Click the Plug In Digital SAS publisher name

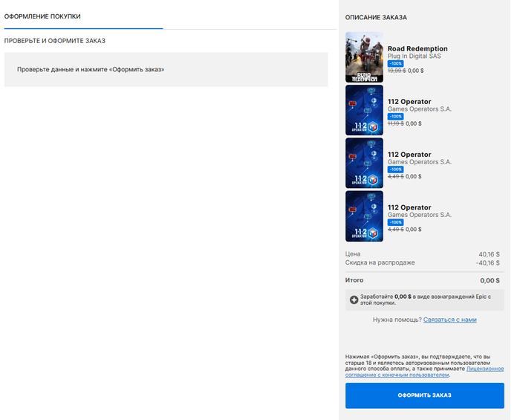(x=417, y=56)
